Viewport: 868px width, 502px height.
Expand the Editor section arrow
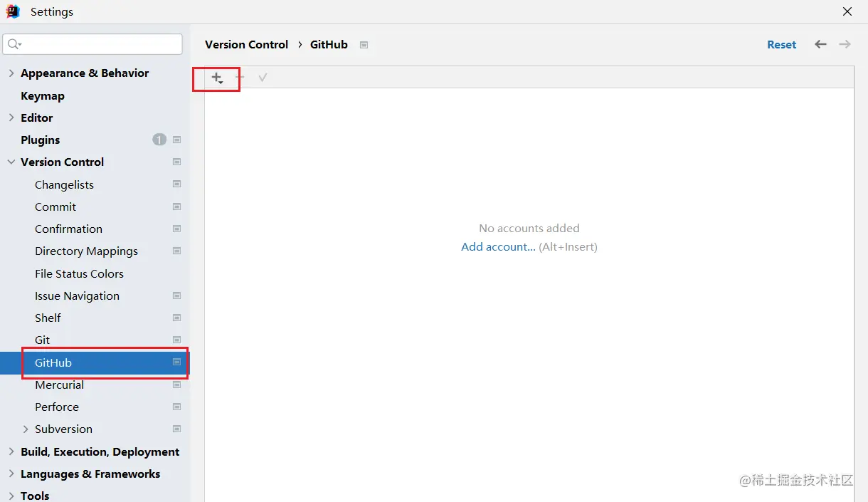[11, 117]
